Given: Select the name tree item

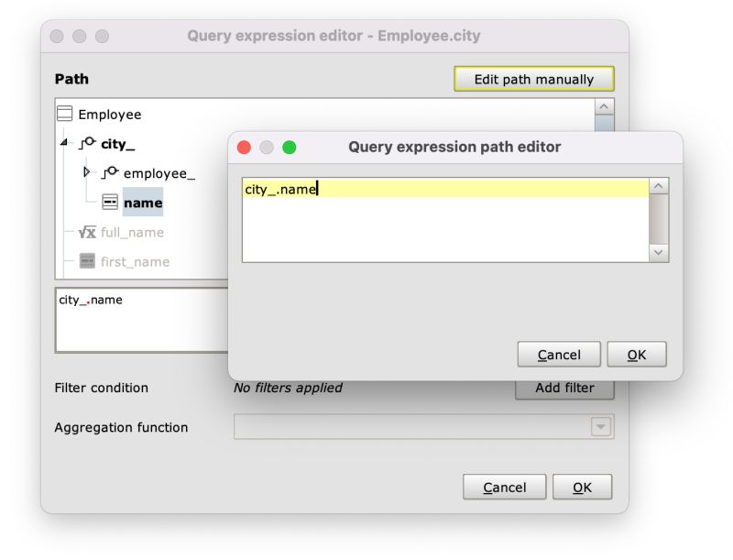Looking at the screenshot, I should pos(143,203).
